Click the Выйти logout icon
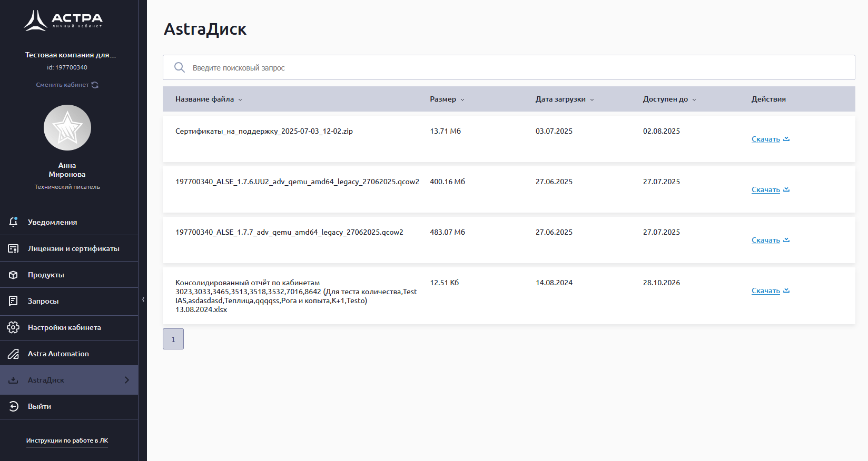Viewport: 868px width, 461px height. click(x=14, y=406)
